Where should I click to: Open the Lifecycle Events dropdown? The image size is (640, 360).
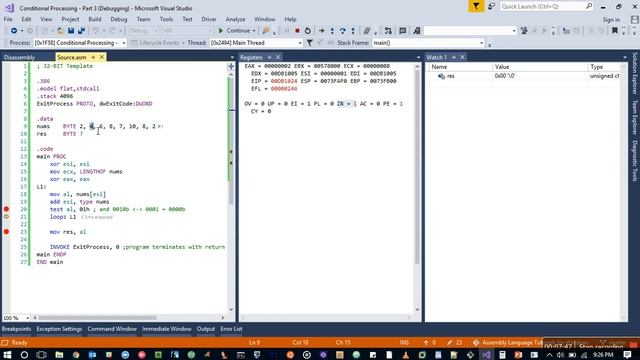(x=182, y=43)
